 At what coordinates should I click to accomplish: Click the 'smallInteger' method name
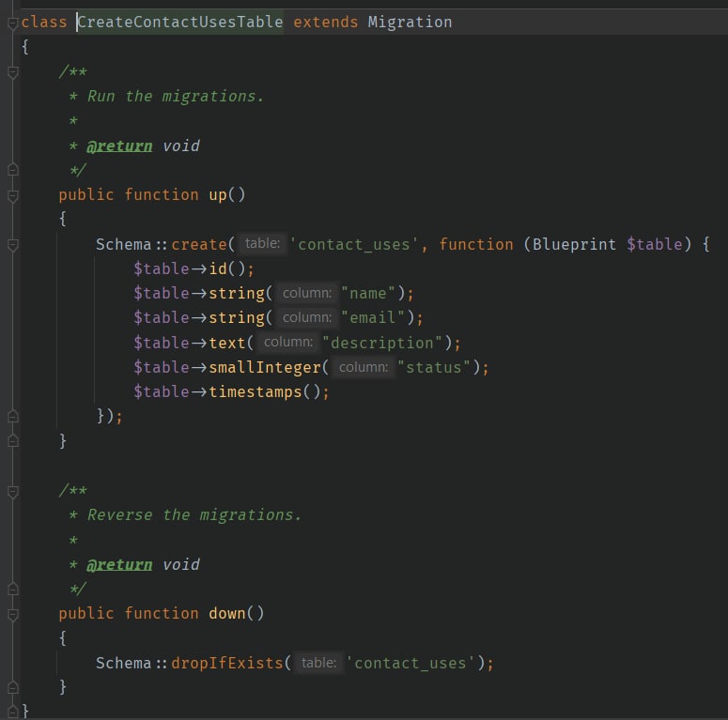[265, 367]
